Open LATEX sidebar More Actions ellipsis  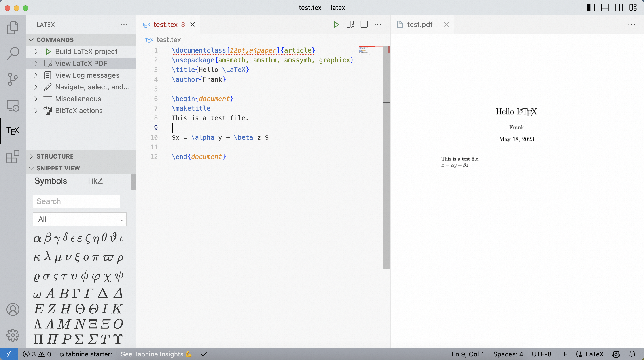click(124, 25)
